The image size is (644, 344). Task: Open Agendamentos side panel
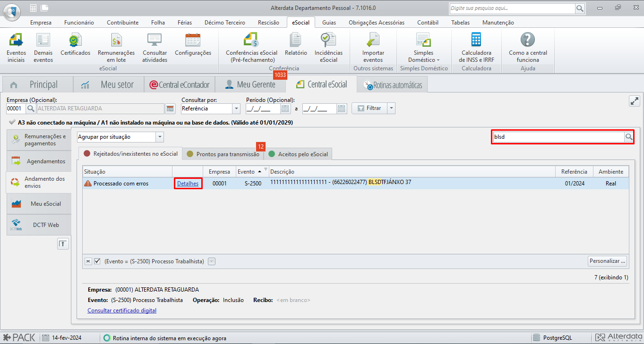coord(39,161)
